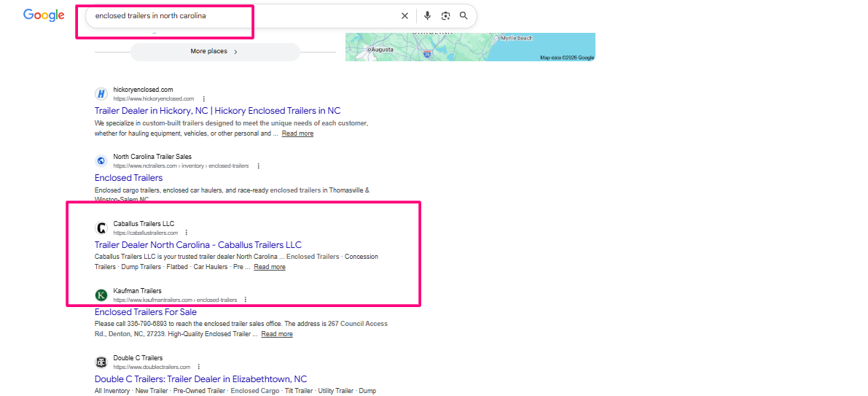Click Read more under Hickory Enclosed snippet
The image size is (868, 396).
click(x=297, y=133)
